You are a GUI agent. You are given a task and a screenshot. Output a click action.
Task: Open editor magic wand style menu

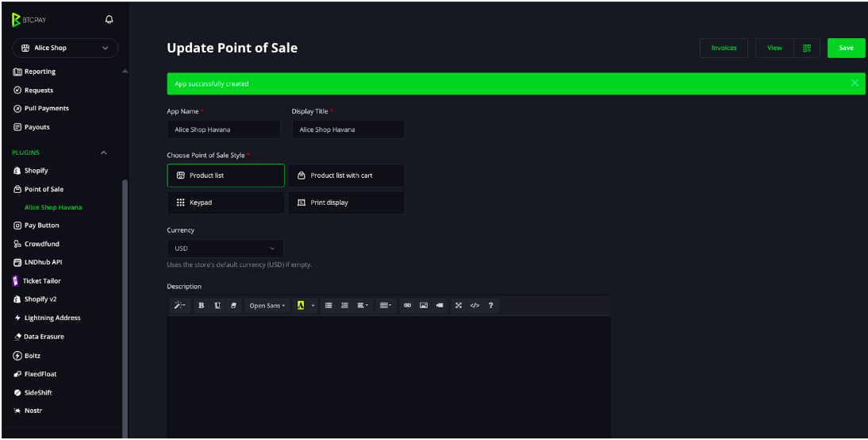179,305
